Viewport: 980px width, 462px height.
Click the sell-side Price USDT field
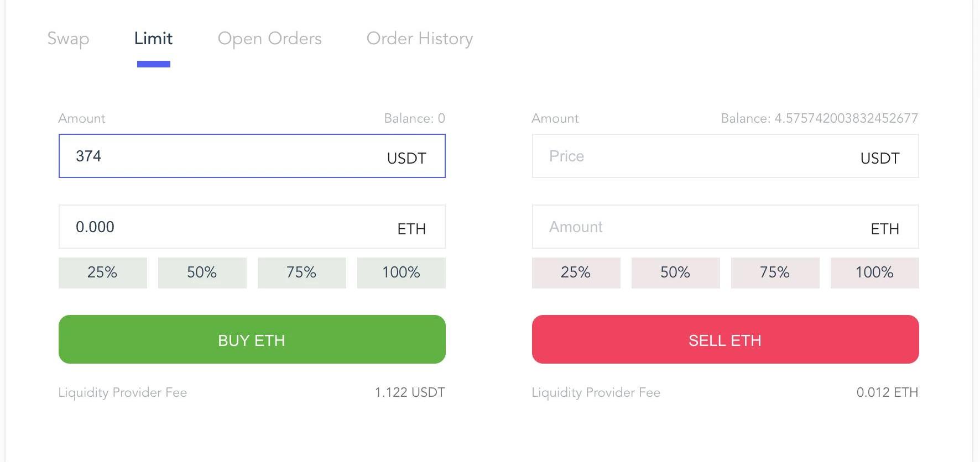[x=691, y=156]
